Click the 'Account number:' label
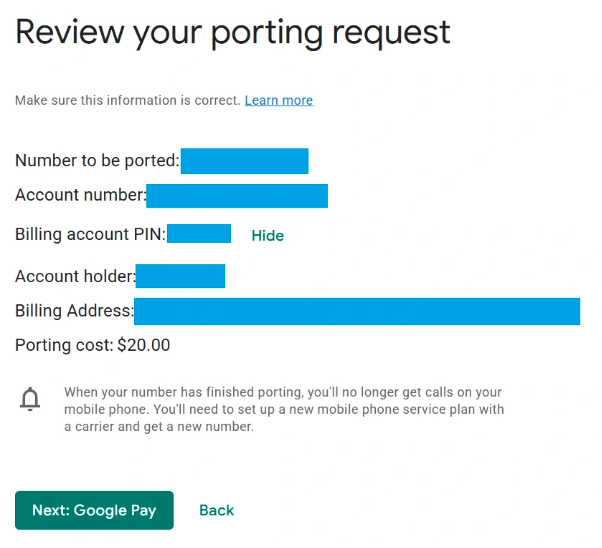Image resolution: width=602 pixels, height=548 pixels. pyautogui.click(x=80, y=196)
